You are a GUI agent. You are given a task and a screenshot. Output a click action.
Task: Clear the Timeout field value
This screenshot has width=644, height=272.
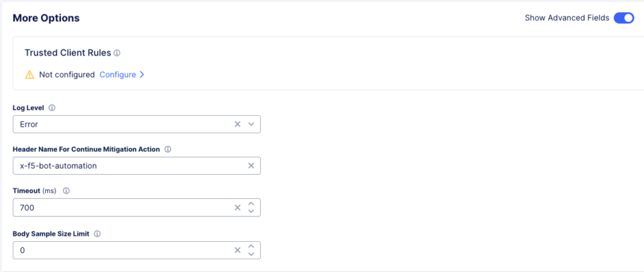[237, 208]
